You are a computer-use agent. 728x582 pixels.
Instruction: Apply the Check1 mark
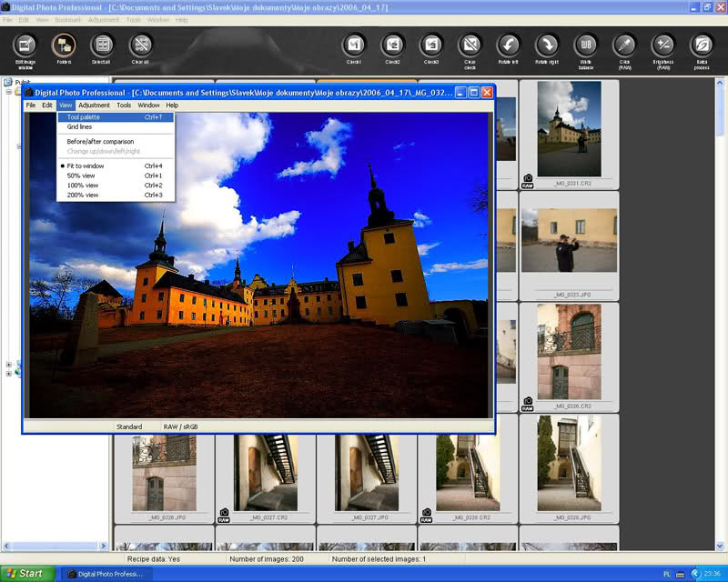click(354, 45)
